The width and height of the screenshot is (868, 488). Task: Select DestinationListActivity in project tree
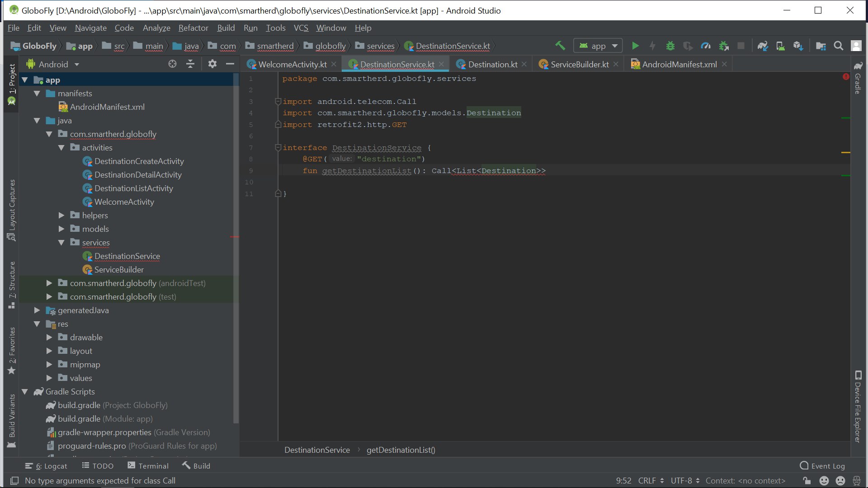(133, 188)
